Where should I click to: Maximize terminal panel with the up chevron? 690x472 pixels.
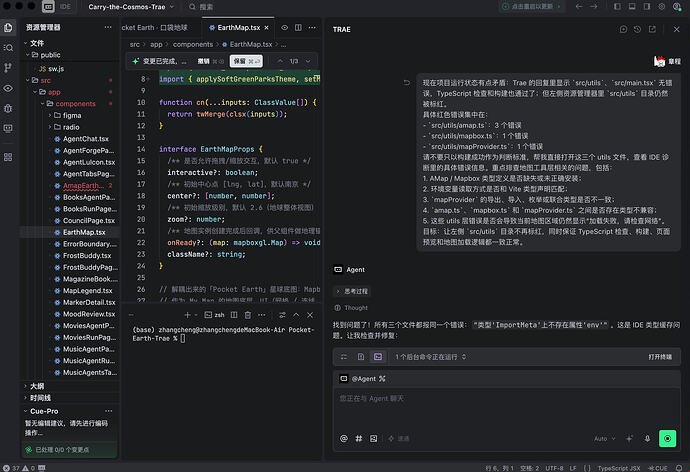tap(296, 315)
